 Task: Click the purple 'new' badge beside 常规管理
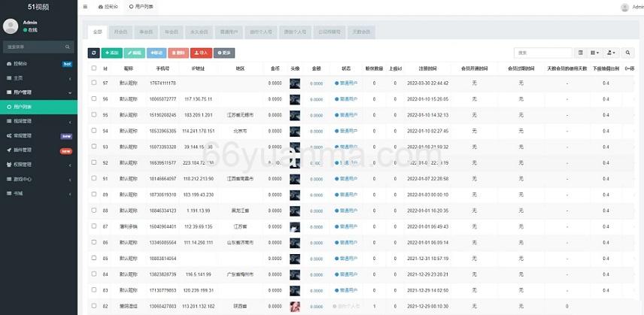click(x=66, y=136)
